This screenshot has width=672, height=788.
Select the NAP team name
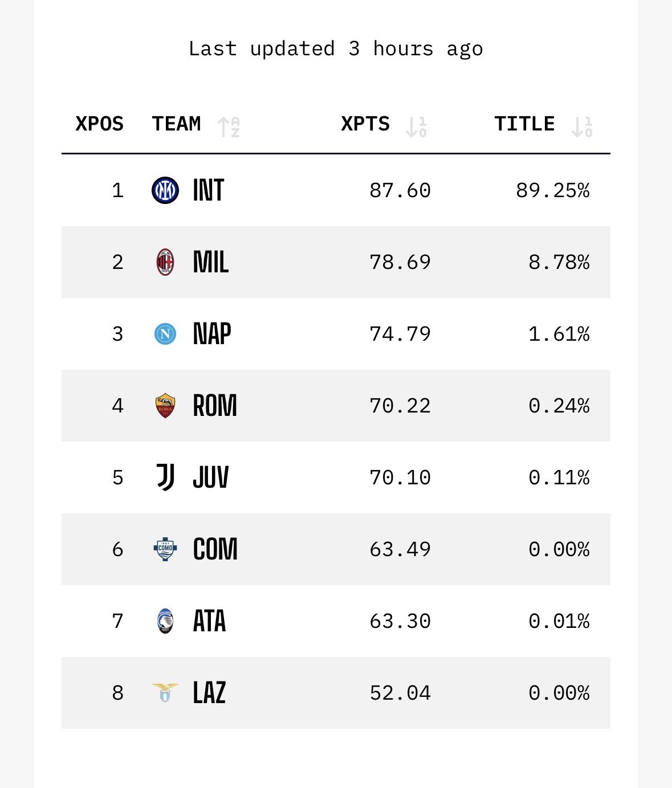[x=212, y=334]
